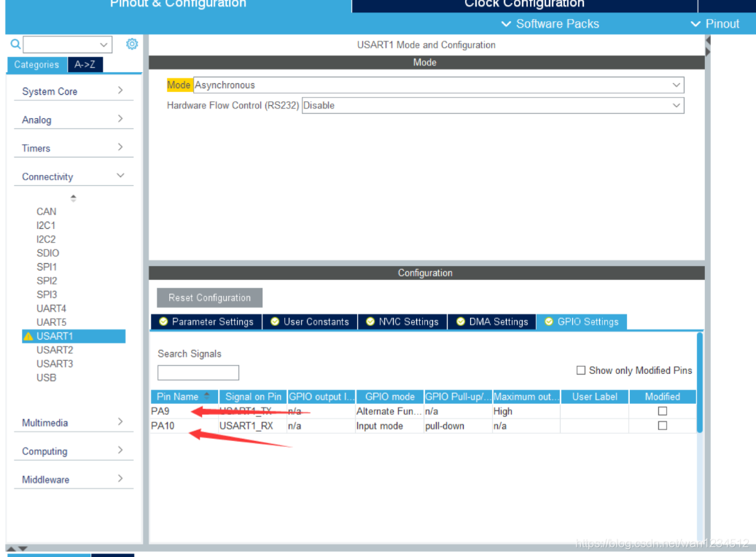
Task: Click the settings gear icon beside search
Action: [x=132, y=44]
